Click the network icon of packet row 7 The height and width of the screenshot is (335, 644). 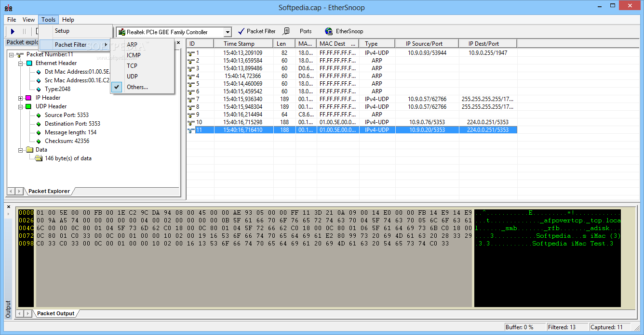point(191,99)
